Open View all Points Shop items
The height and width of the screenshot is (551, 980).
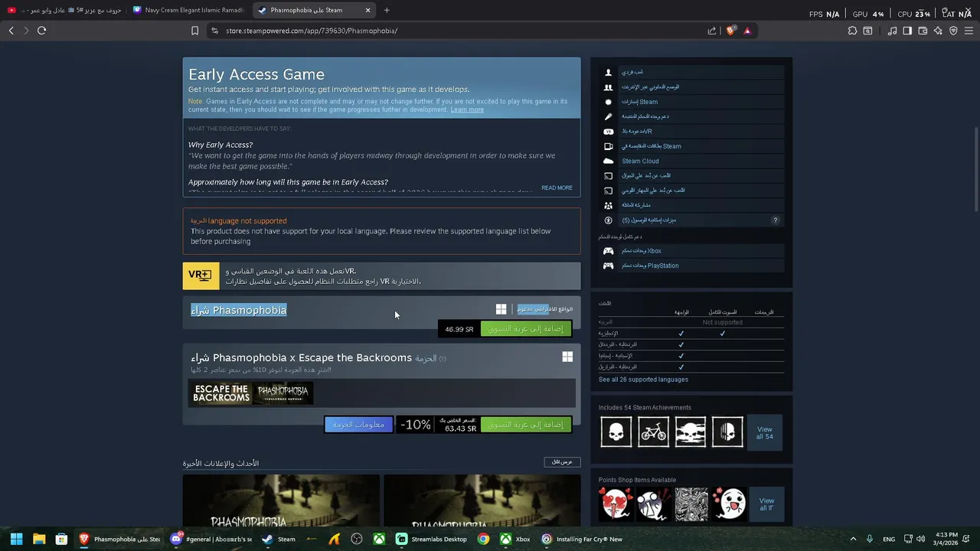[766, 504]
